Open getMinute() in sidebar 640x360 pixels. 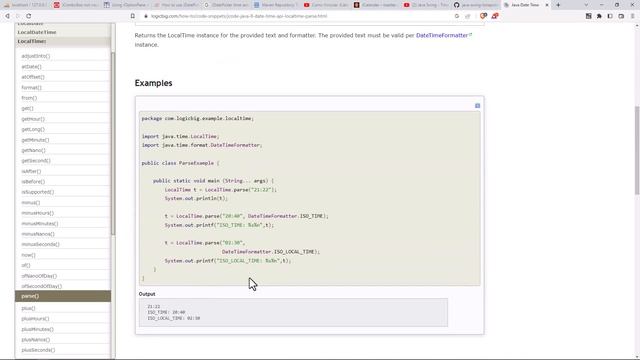click(x=35, y=140)
